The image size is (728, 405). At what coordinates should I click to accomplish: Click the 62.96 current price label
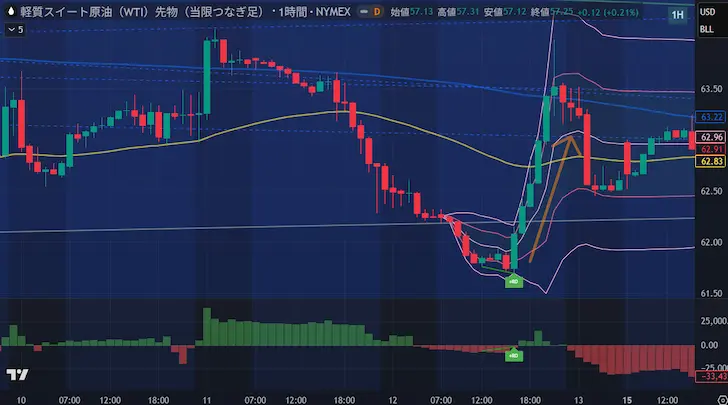tap(712, 137)
